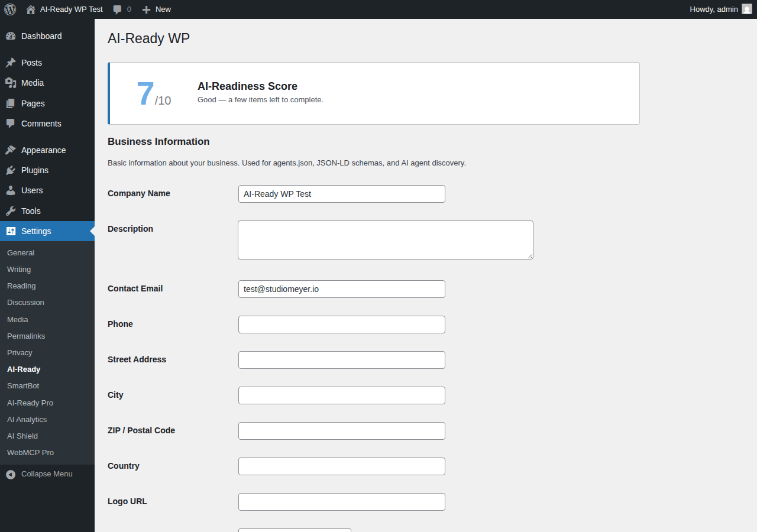This screenshot has height=532, width=757.
Task: Click the Appearance paintbrush icon
Action: coord(11,150)
